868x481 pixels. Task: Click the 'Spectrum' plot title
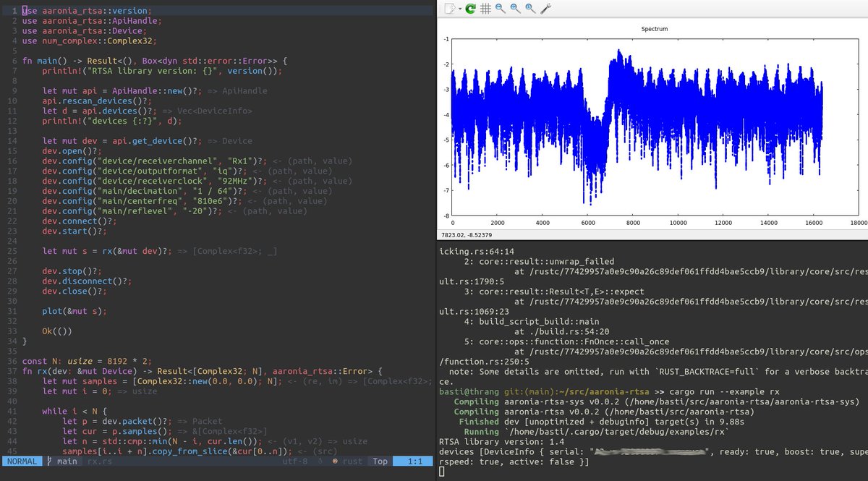[x=655, y=29]
